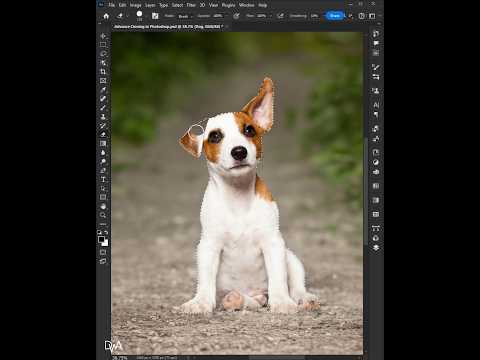Open the foreground color picker
This screenshot has width=480, height=360.
click(101, 239)
